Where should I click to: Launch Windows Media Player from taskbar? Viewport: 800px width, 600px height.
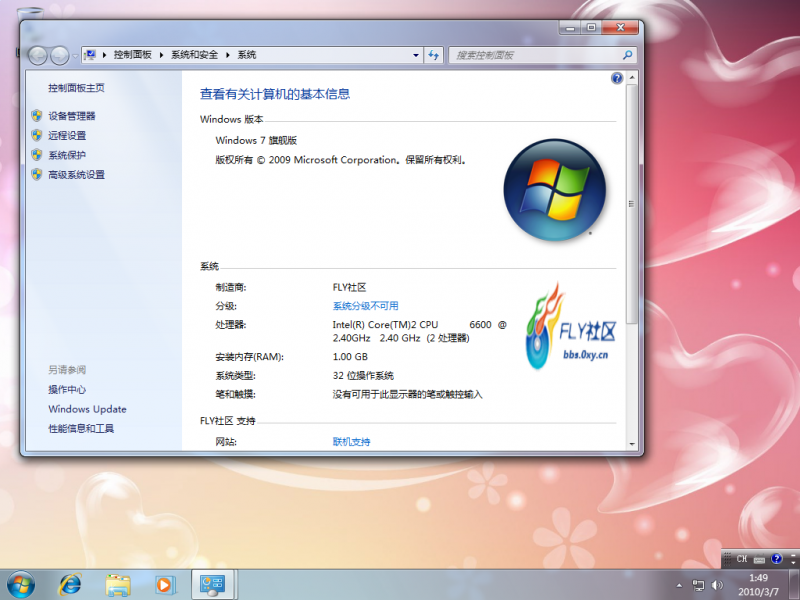tap(165, 585)
